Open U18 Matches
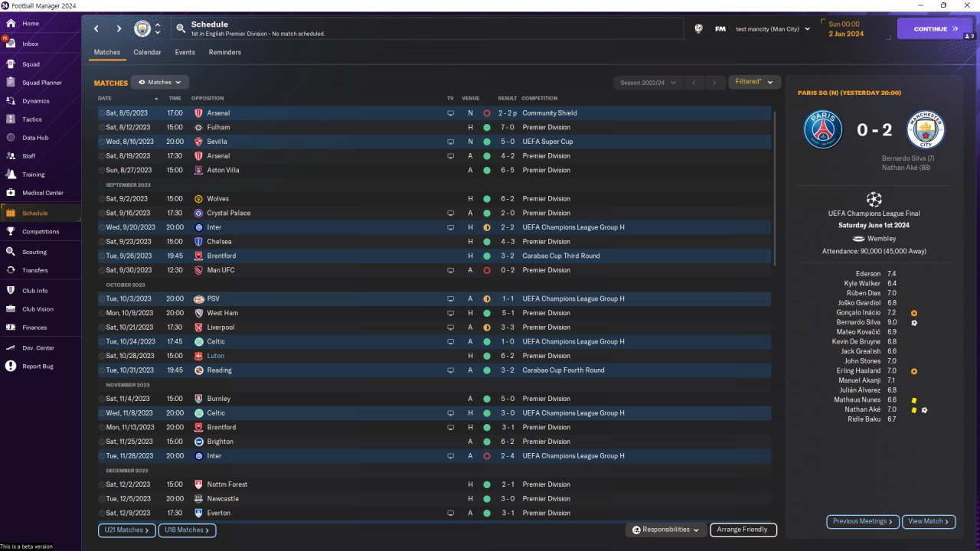This screenshot has width=980, height=551. tap(187, 530)
